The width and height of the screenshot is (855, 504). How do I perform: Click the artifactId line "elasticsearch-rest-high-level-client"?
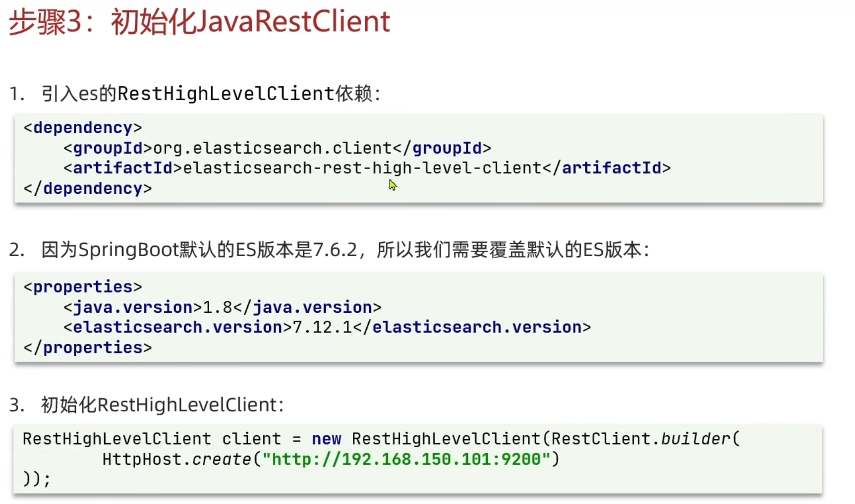pos(367,168)
